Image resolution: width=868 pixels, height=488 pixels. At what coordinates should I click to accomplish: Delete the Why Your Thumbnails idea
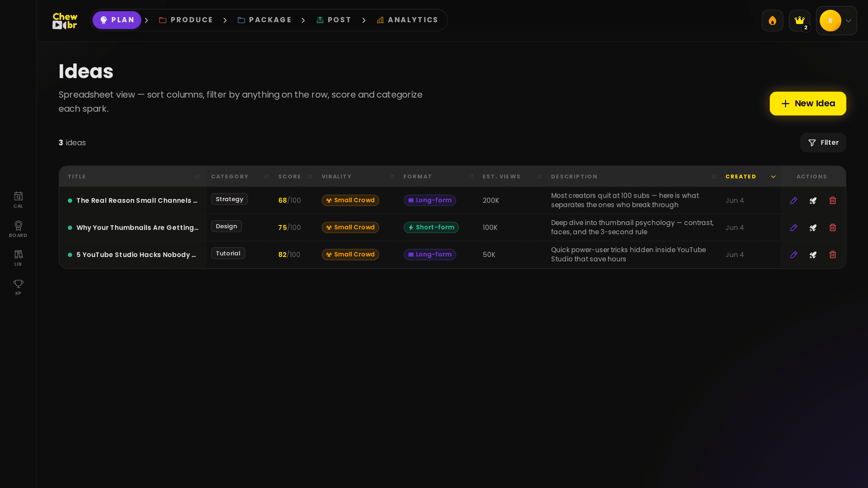pos(833,228)
